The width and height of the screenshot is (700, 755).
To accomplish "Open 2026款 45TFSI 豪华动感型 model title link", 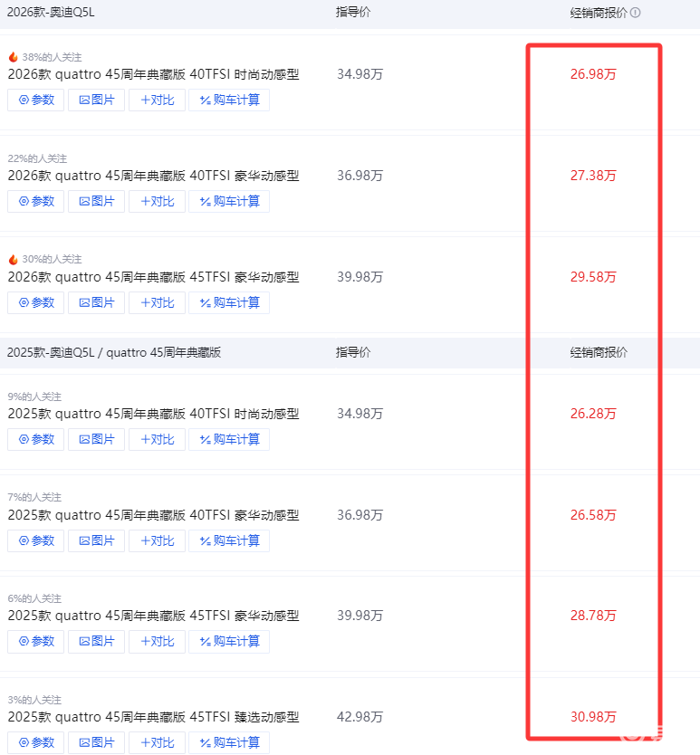I will tap(153, 277).
